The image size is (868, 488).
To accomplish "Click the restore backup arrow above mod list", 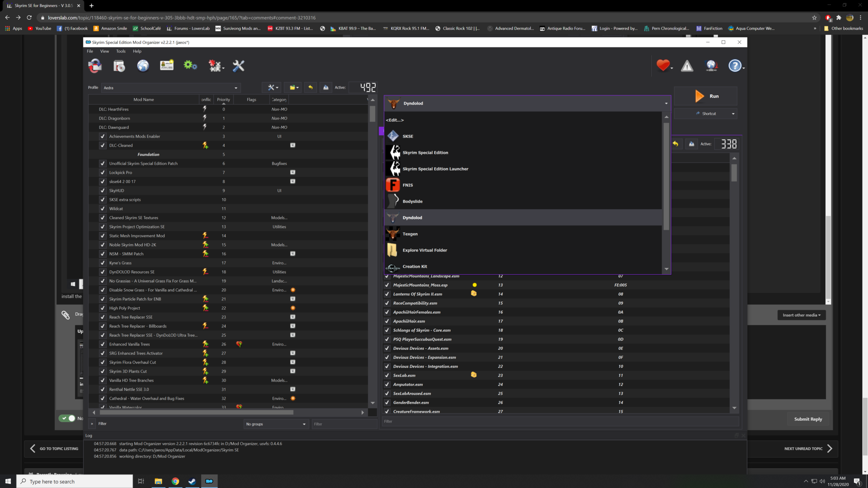I will click(311, 87).
